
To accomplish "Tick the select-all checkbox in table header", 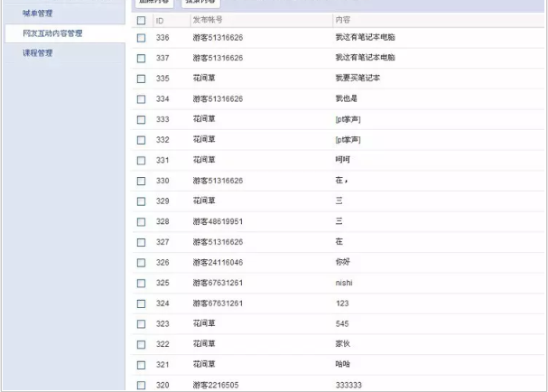I will 141,21.
